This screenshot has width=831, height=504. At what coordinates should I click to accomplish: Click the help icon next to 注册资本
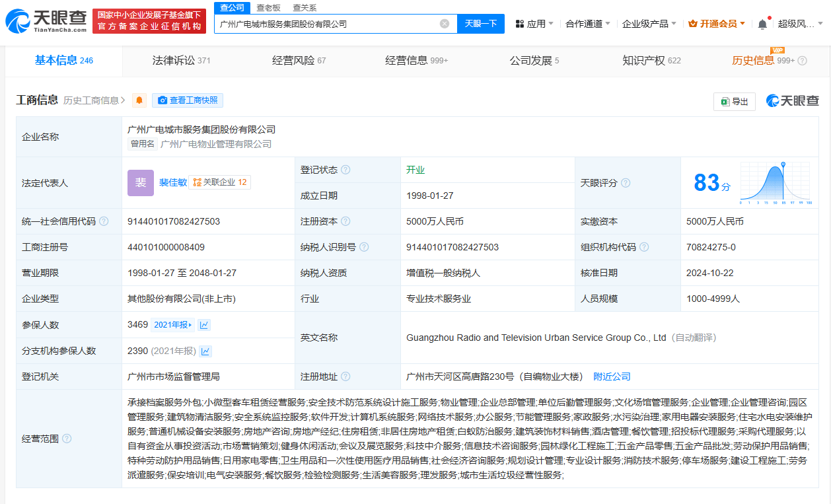pyautogui.click(x=345, y=221)
